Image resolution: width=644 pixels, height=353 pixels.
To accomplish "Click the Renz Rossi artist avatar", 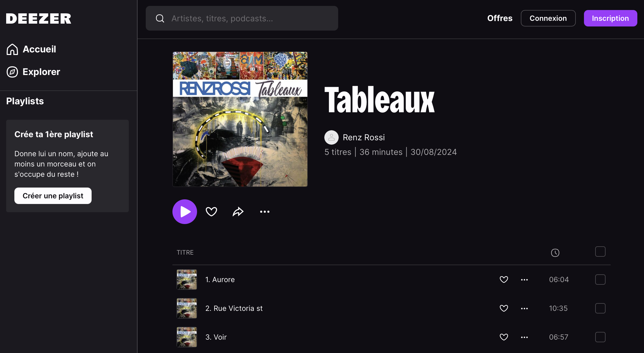I will tap(331, 137).
